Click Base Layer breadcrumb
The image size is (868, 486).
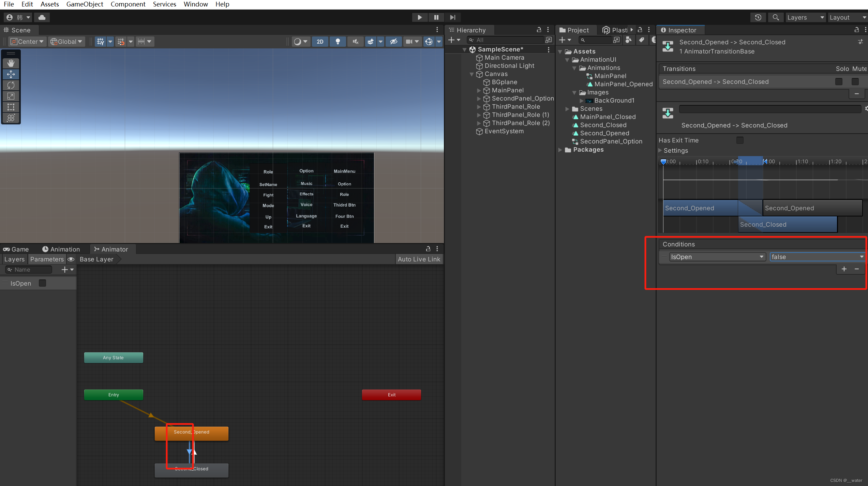point(96,259)
